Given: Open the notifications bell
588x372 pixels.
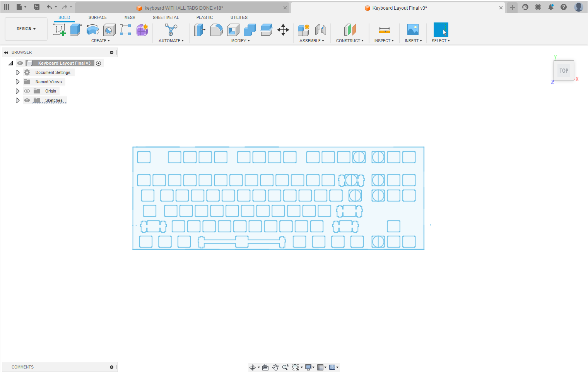Looking at the screenshot, I should coord(551,7).
